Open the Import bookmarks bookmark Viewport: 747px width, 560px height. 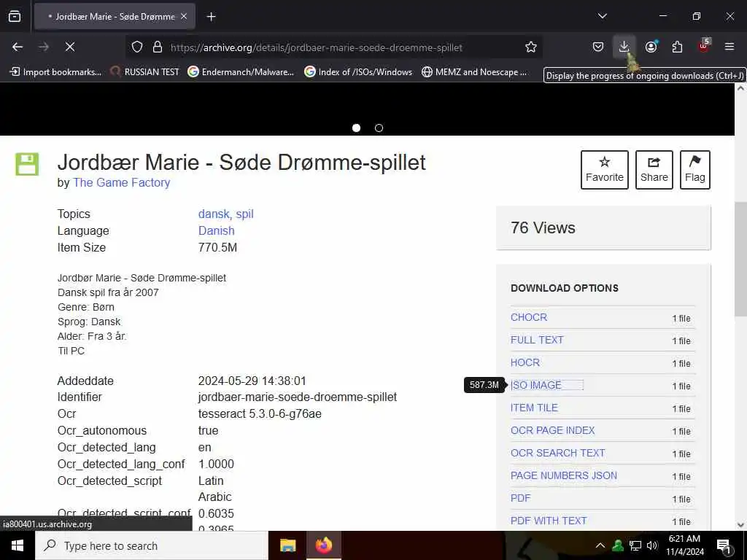pos(55,72)
